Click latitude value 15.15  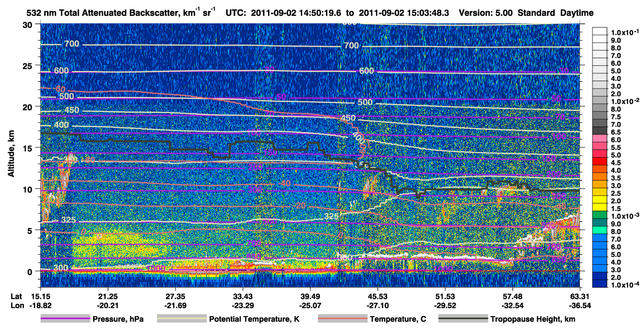(x=40, y=296)
